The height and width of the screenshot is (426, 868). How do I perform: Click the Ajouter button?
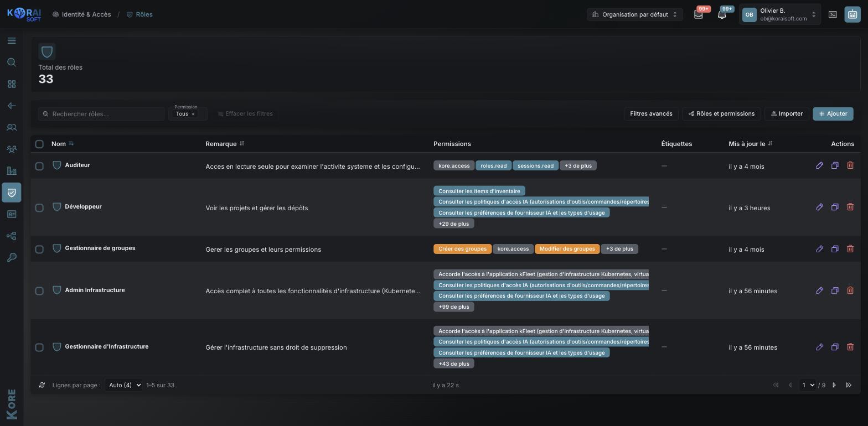[x=833, y=113]
